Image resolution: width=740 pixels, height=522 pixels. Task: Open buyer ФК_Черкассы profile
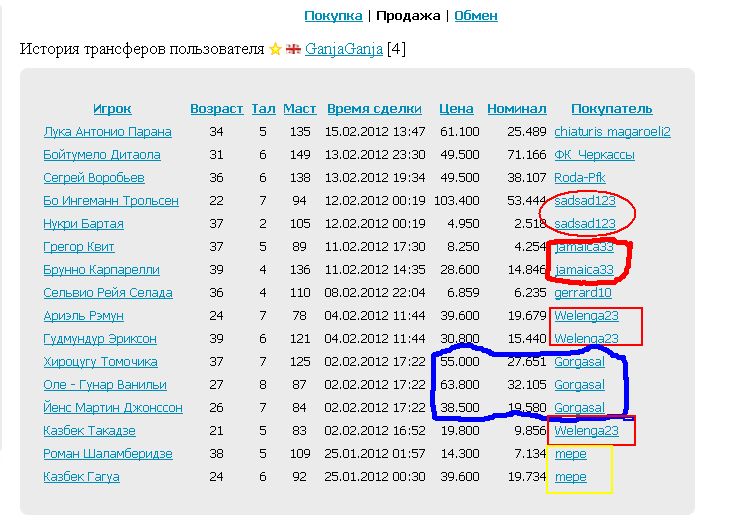tap(594, 154)
